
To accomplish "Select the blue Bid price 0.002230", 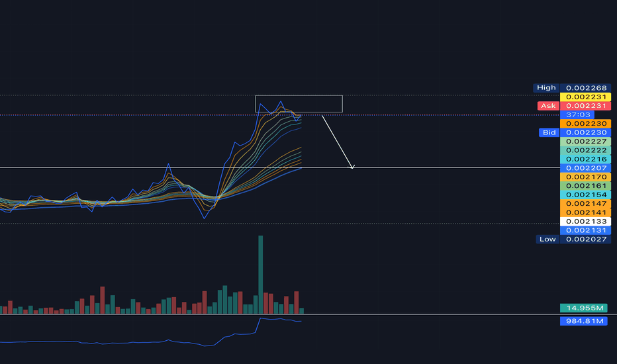I will tap(585, 132).
